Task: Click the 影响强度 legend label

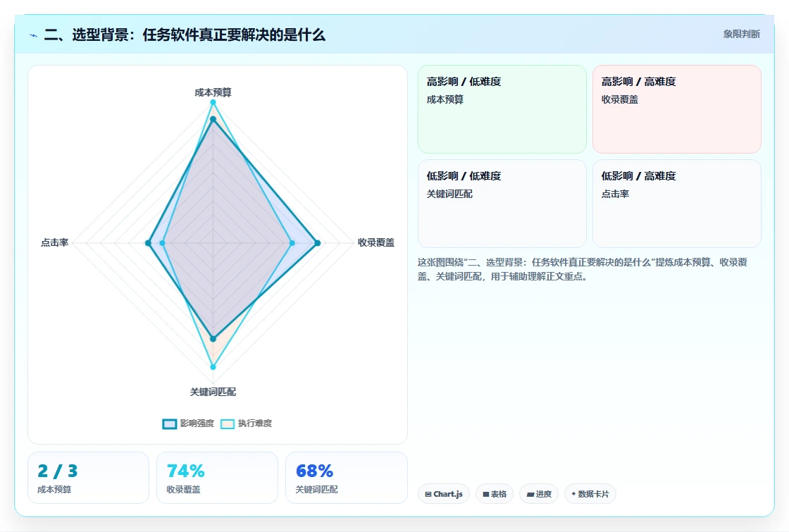Action: pos(197,423)
